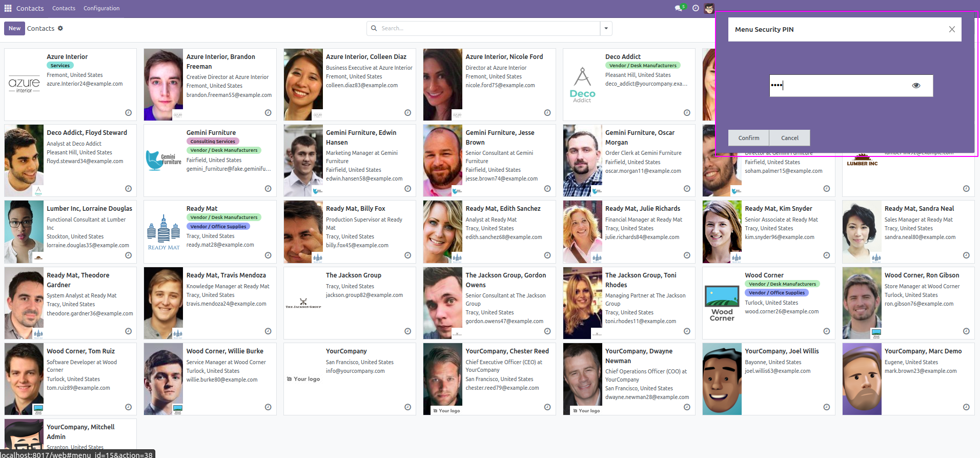Viewport: 980px width, 458px height.
Task: Open Wood Corner, Willie Burke contact name
Action: pyautogui.click(x=225, y=351)
